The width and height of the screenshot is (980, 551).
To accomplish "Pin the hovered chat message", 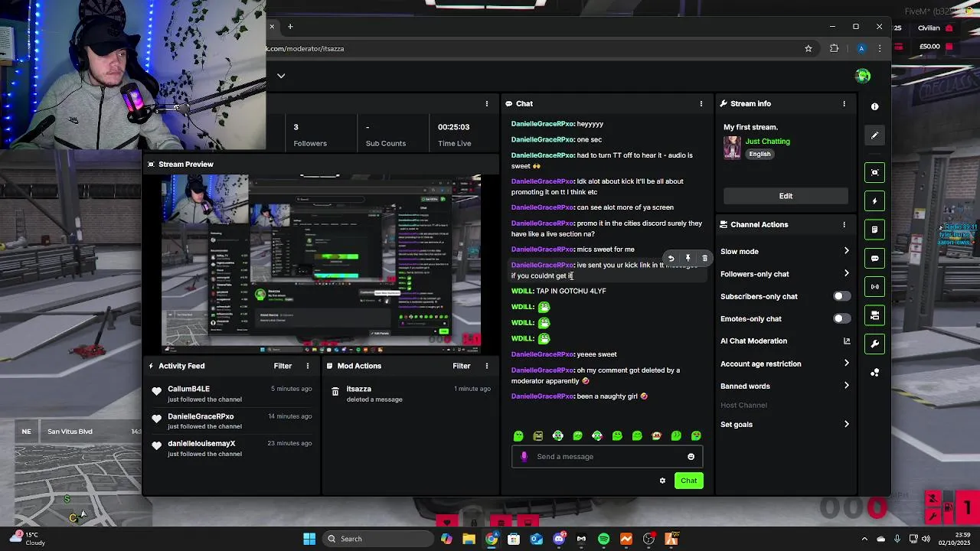I will [x=688, y=259].
